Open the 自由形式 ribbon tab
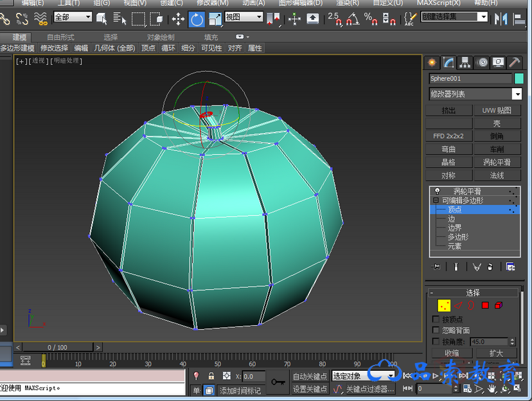The width and height of the screenshot is (532, 401). (60, 37)
